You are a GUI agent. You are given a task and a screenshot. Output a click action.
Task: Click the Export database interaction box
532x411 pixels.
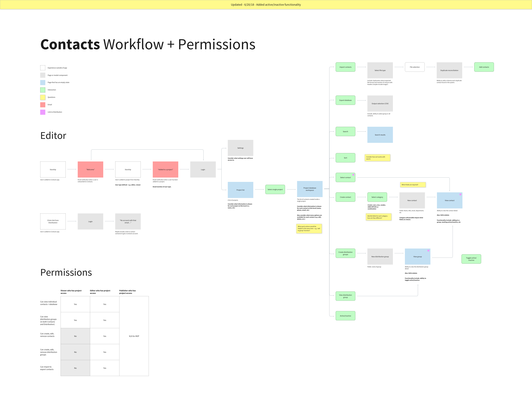tap(345, 100)
